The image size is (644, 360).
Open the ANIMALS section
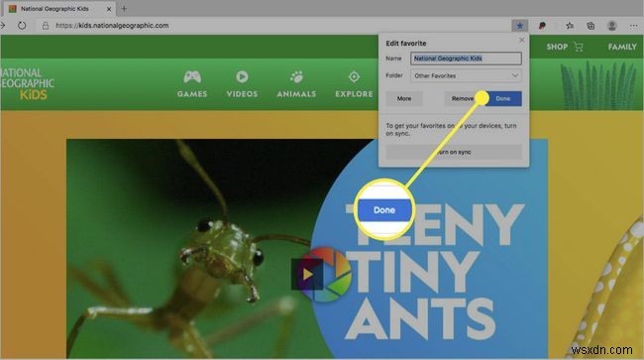tap(296, 84)
